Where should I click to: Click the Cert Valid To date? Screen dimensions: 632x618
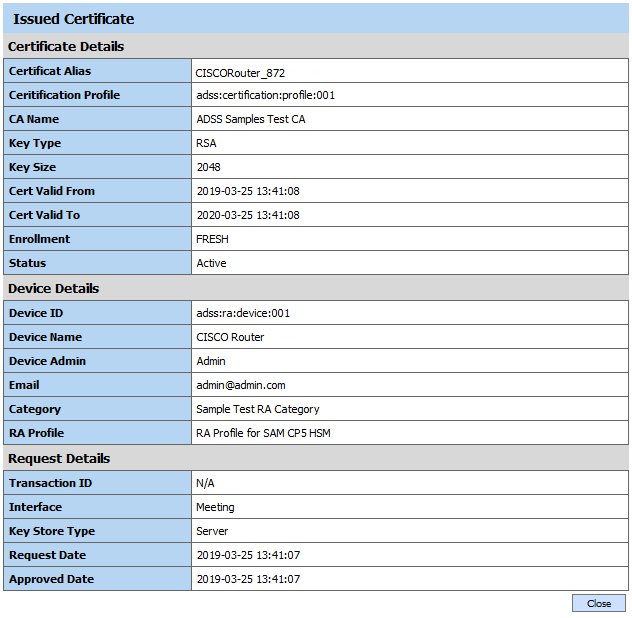247,216
